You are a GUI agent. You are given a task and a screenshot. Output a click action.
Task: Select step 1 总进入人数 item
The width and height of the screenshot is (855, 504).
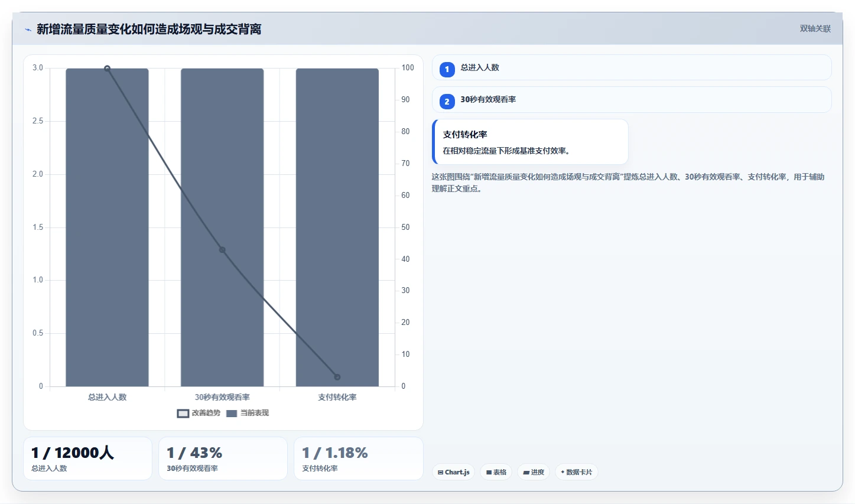[x=632, y=68]
